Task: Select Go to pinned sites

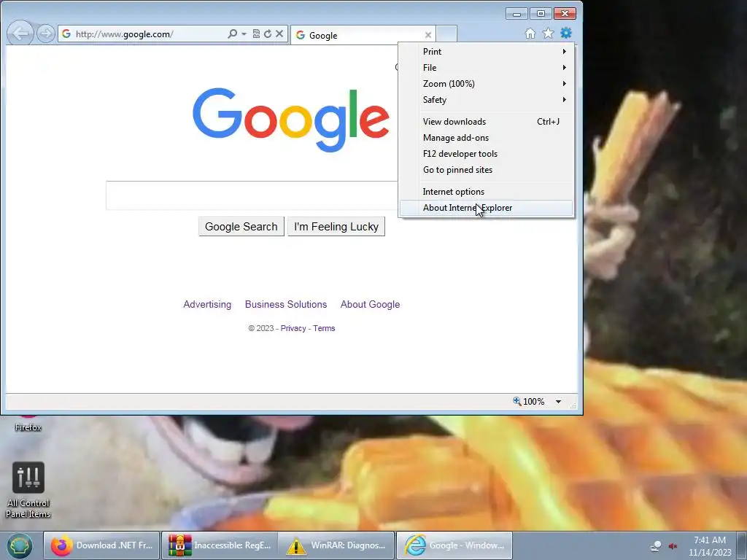Action: pyautogui.click(x=487, y=170)
